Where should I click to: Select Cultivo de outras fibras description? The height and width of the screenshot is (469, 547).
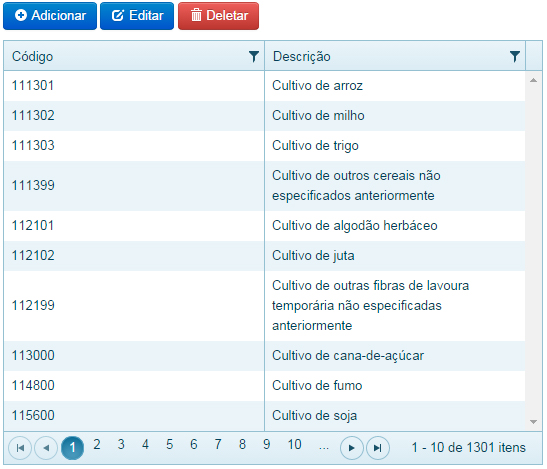pos(395,306)
